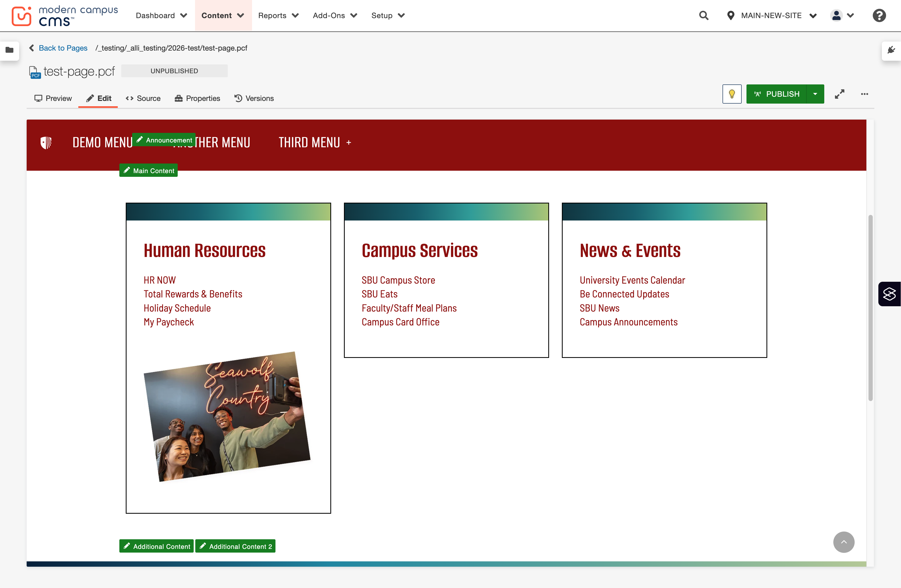Open the Content dropdown menu
The image size is (901, 588).
(x=223, y=15)
